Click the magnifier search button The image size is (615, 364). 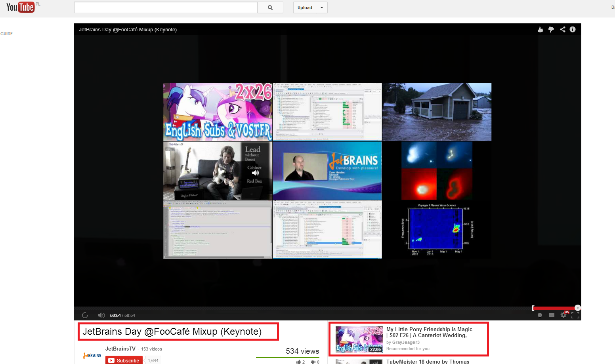pyautogui.click(x=270, y=8)
